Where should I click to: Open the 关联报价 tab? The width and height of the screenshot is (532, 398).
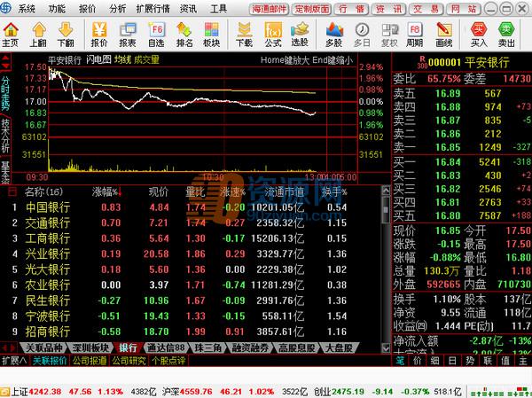[50, 361]
